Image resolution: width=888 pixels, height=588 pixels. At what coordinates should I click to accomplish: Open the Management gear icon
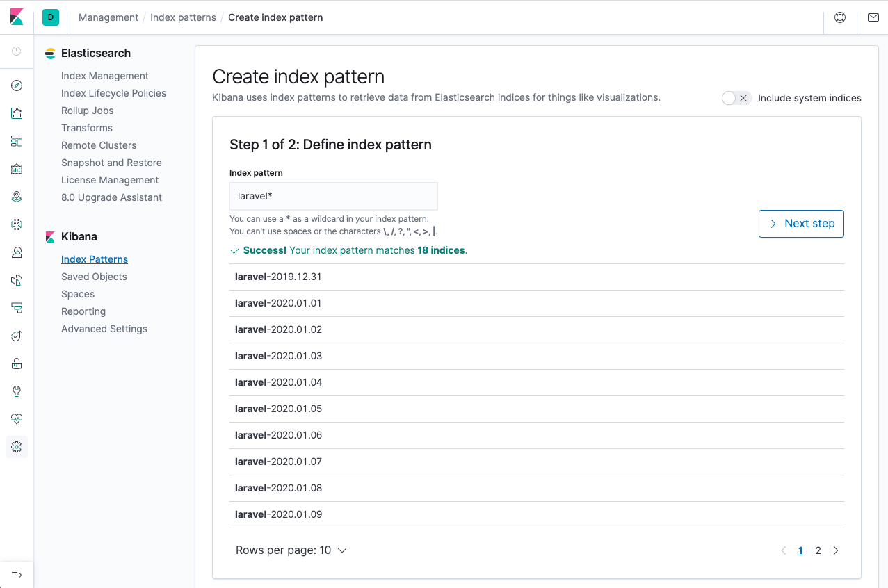pyautogui.click(x=17, y=447)
